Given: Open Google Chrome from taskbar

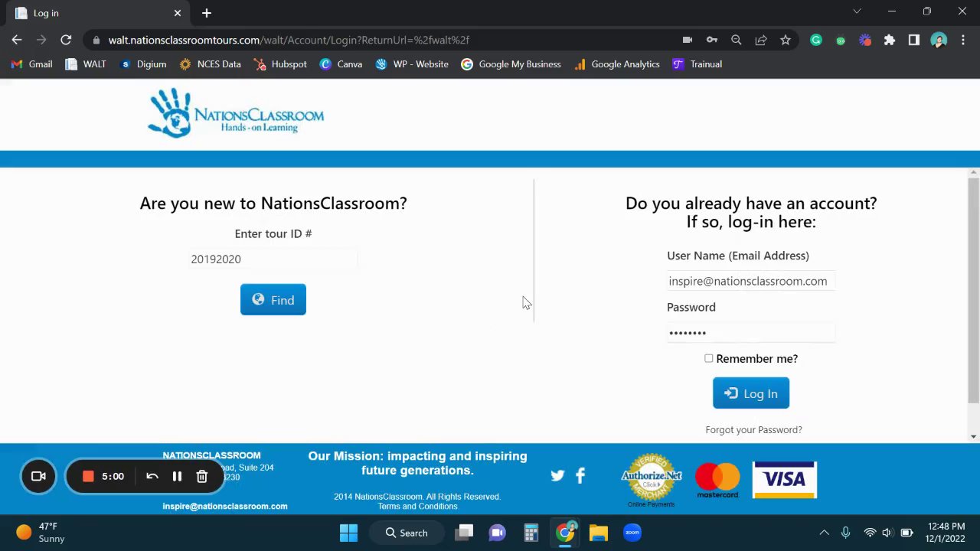Looking at the screenshot, I should [565, 533].
